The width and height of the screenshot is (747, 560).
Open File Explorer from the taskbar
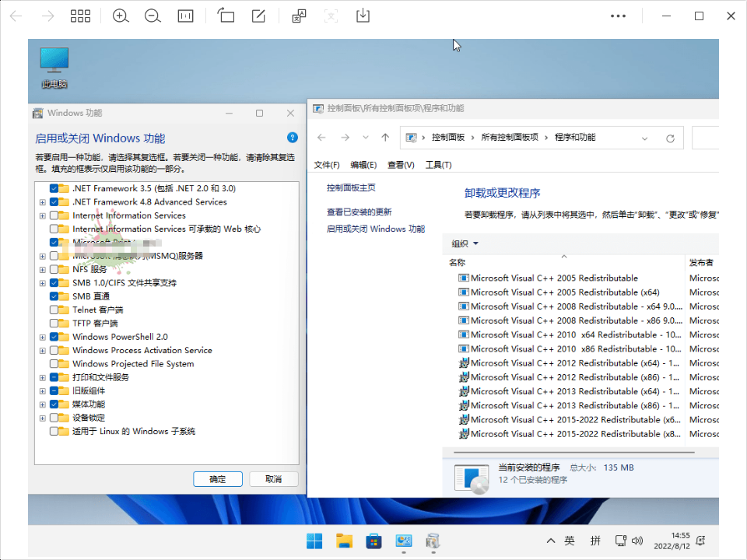(344, 541)
